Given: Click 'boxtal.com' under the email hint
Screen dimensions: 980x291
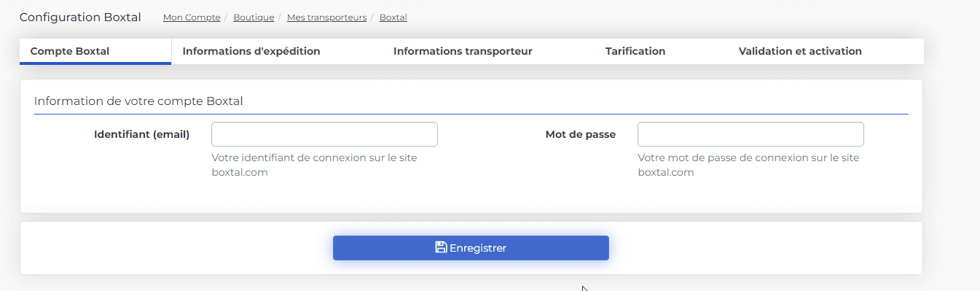Looking at the screenshot, I should tap(240, 173).
